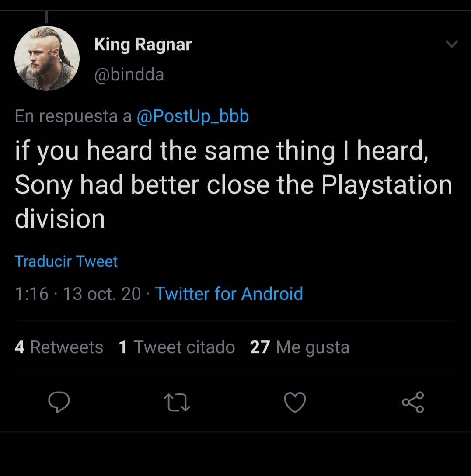Viewport: 471px width, 476px height.
Task: Open the reply speech bubble icon
Action: click(59, 402)
